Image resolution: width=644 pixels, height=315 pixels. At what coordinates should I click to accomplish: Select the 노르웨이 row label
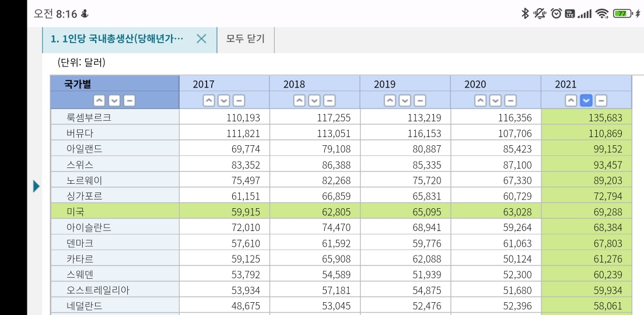pyautogui.click(x=115, y=180)
